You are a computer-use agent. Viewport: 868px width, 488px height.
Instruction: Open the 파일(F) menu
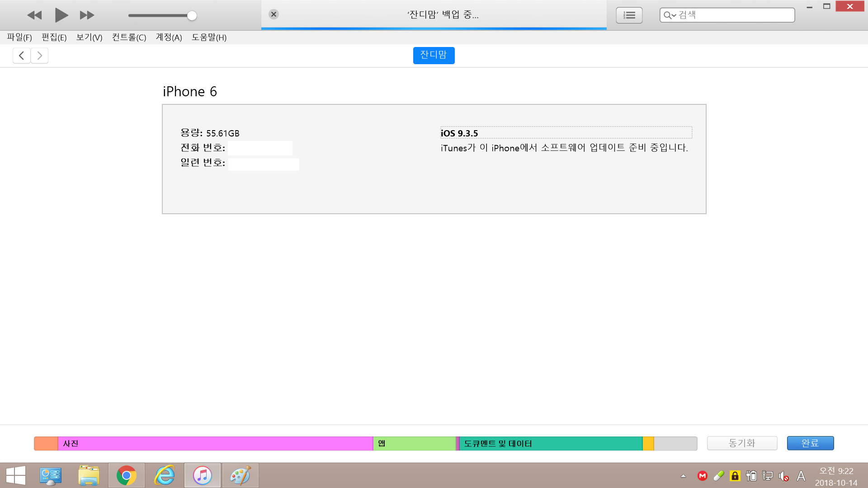point(19,38)
